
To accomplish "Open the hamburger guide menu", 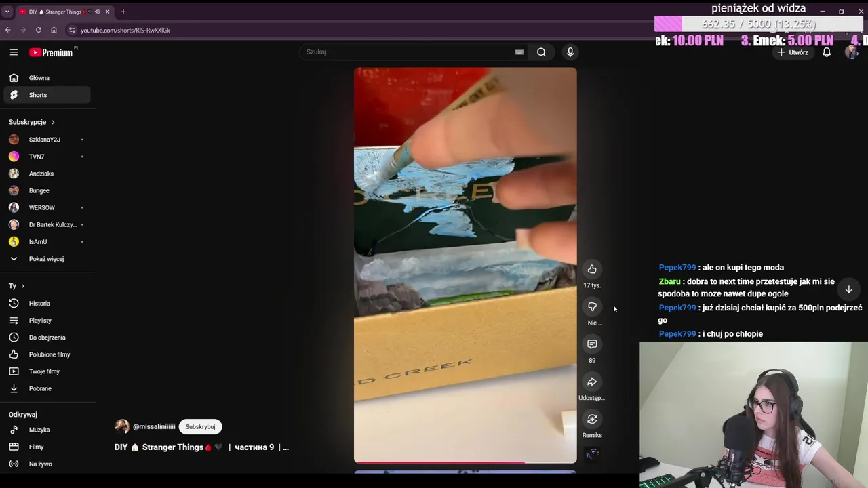I will 14,52.
